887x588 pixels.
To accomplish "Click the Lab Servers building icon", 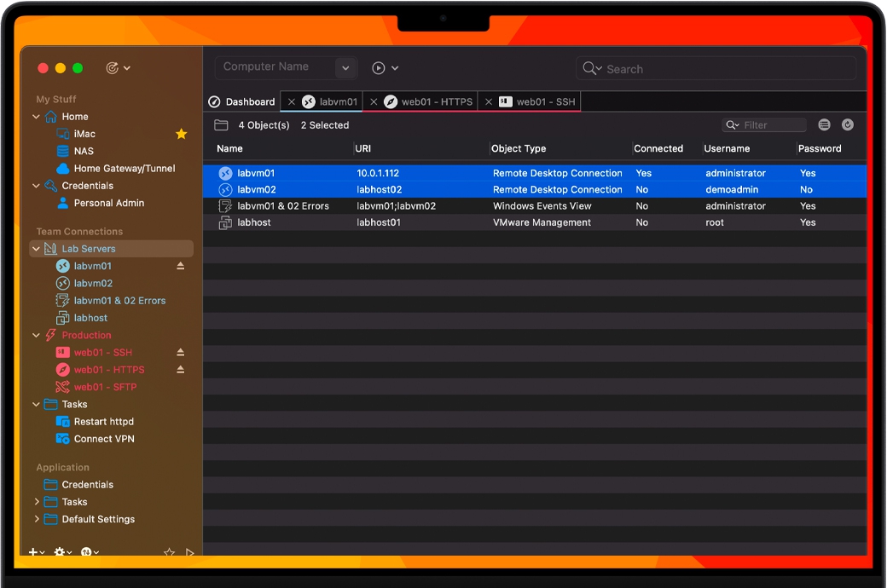I will 51,249.
